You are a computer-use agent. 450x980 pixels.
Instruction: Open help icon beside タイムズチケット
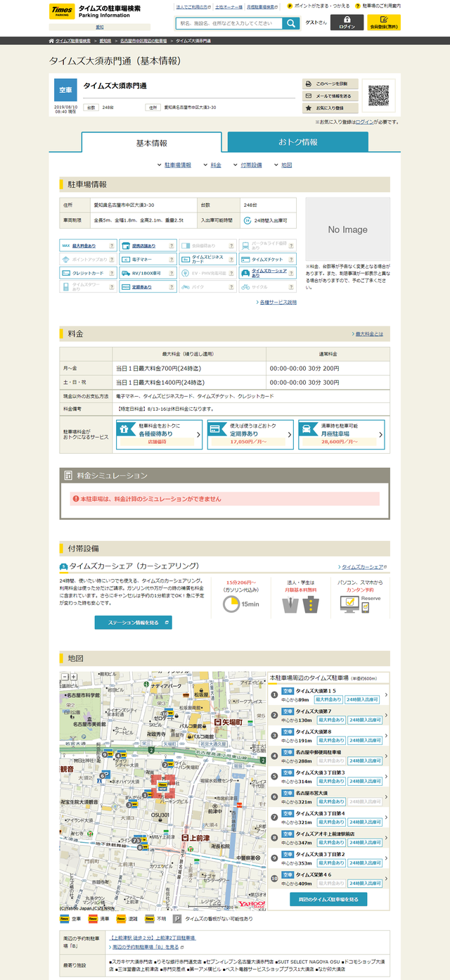(x=292, y=259)
